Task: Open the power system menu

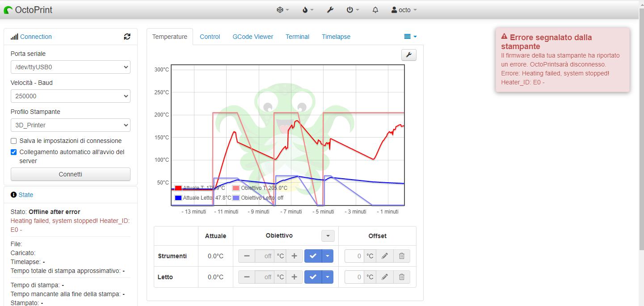Action: coord(353,10)
